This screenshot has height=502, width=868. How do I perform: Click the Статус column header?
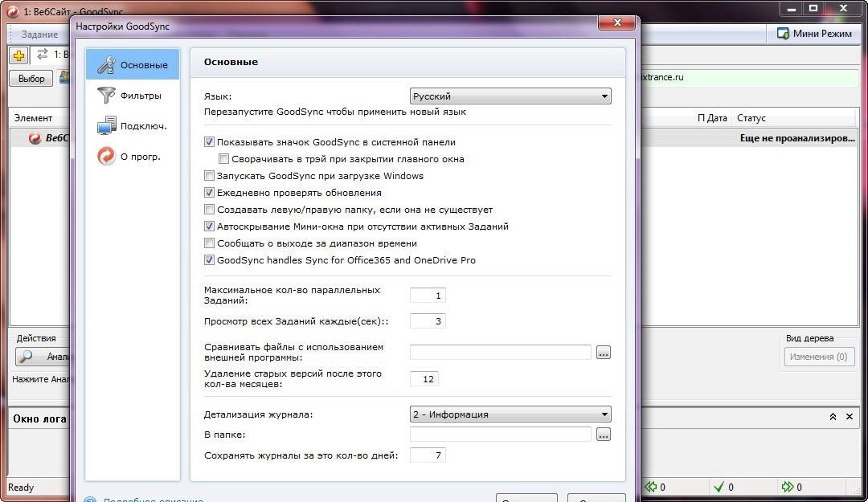751,118
